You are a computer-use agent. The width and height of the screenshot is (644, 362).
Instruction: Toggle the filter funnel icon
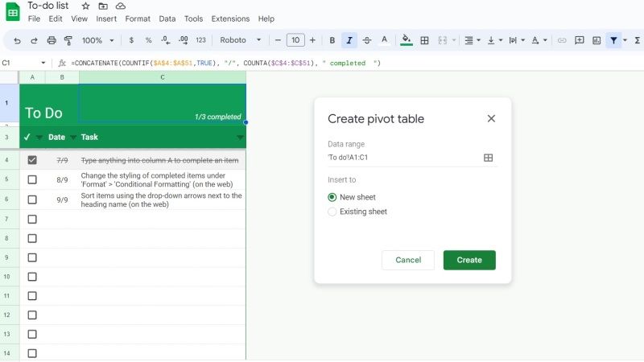[613, 40]
